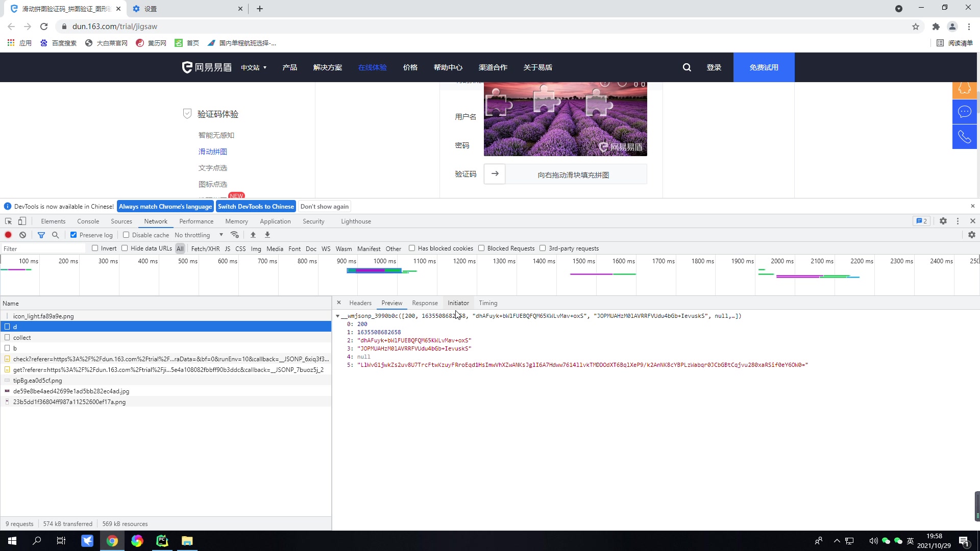Check the Invert filter checkbox
Image resolution: width=980 pixels, height=551 pixels.
tap(95, 248)
